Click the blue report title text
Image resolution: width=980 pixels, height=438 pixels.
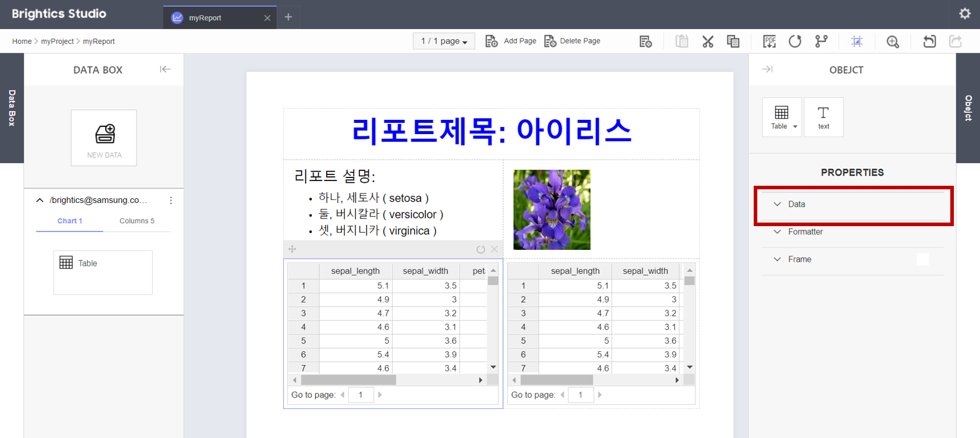tap(491, 131)
